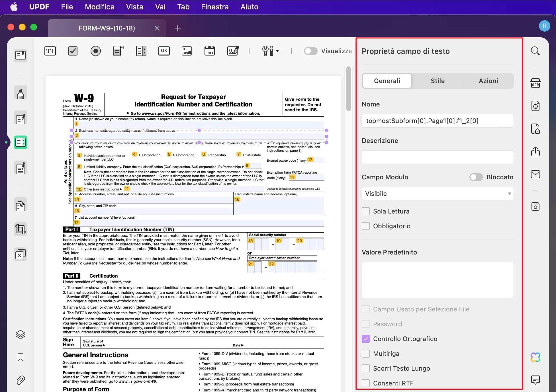The height and width of the screenshot is (392, 556).
Task: Open the user account avatar R
Action: (544, 26)
